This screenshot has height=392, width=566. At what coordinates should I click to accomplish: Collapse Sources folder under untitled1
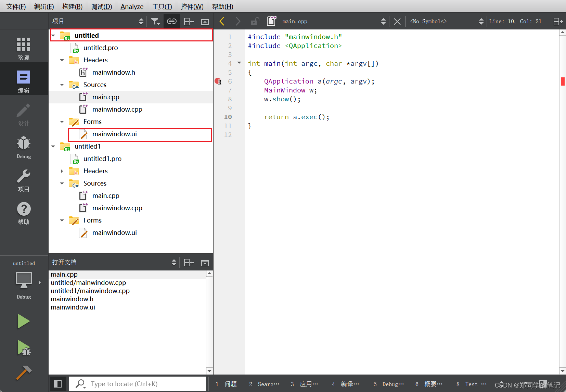pyautogui.click(x=62, y=184)
